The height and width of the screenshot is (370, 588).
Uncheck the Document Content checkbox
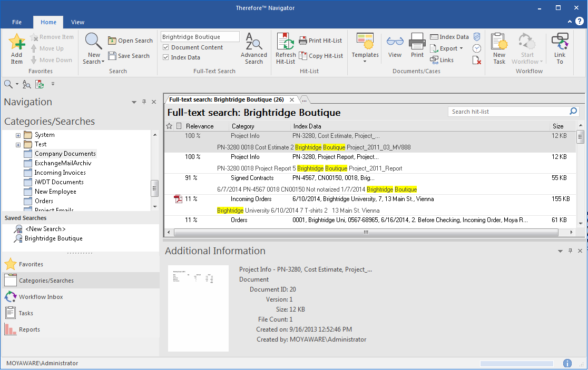(166, 47)
